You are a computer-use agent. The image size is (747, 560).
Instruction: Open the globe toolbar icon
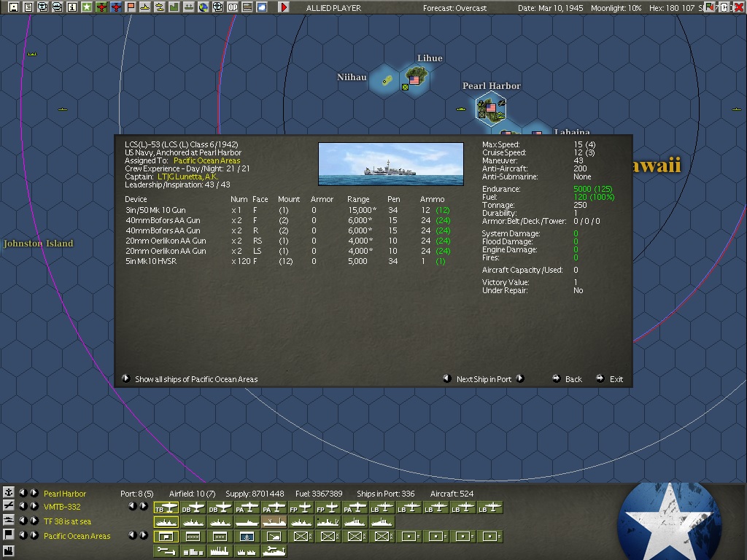pos(204,7)
